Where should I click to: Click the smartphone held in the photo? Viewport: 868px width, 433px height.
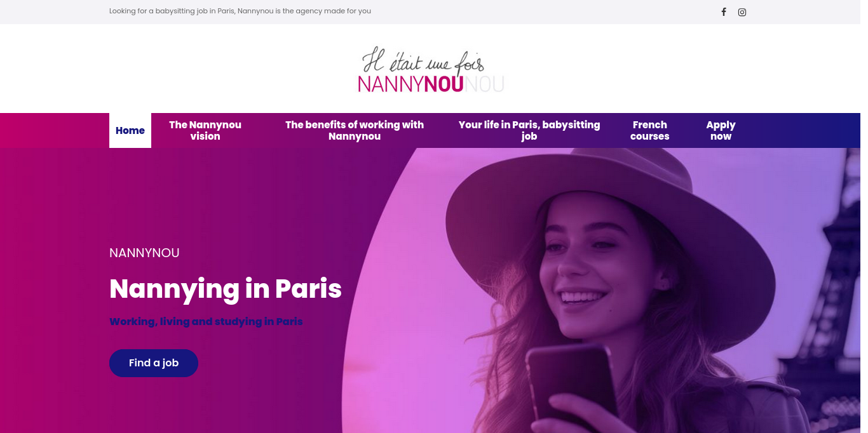[x=570, y=387]
